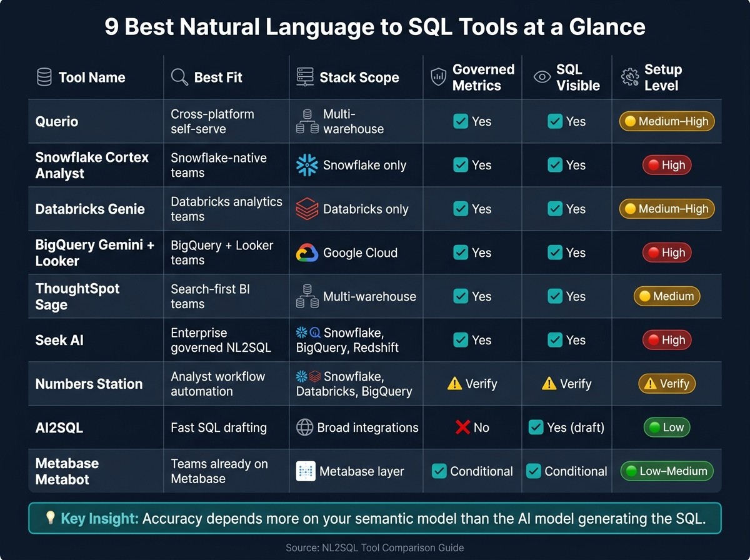This screenshot has width=750, height=560.
Task: Click Metabase Metabot Governed Metrics Conditional checkbox
Action: tap(439, 471)
